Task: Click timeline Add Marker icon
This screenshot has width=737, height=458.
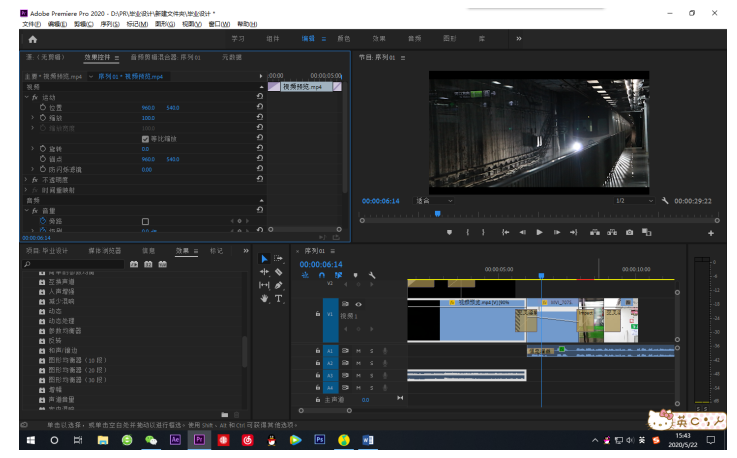Action: coord(355,275)
